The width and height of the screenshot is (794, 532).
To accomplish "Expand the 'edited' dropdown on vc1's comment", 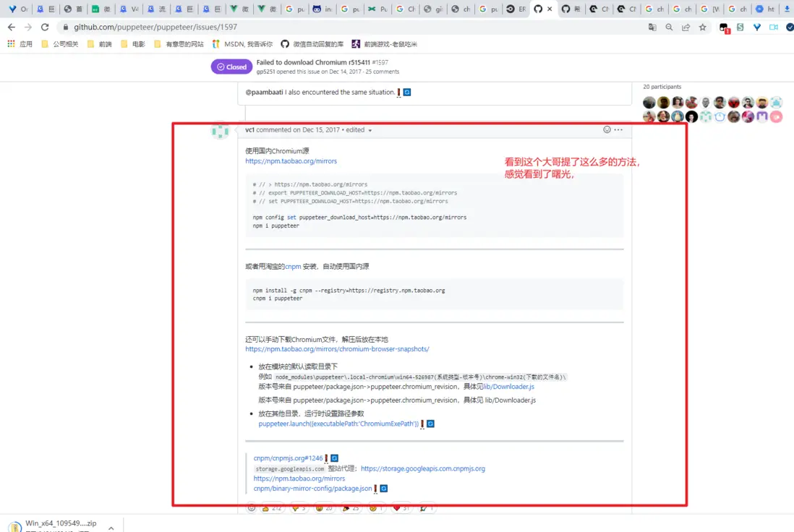I will click(x=369, y=129).
